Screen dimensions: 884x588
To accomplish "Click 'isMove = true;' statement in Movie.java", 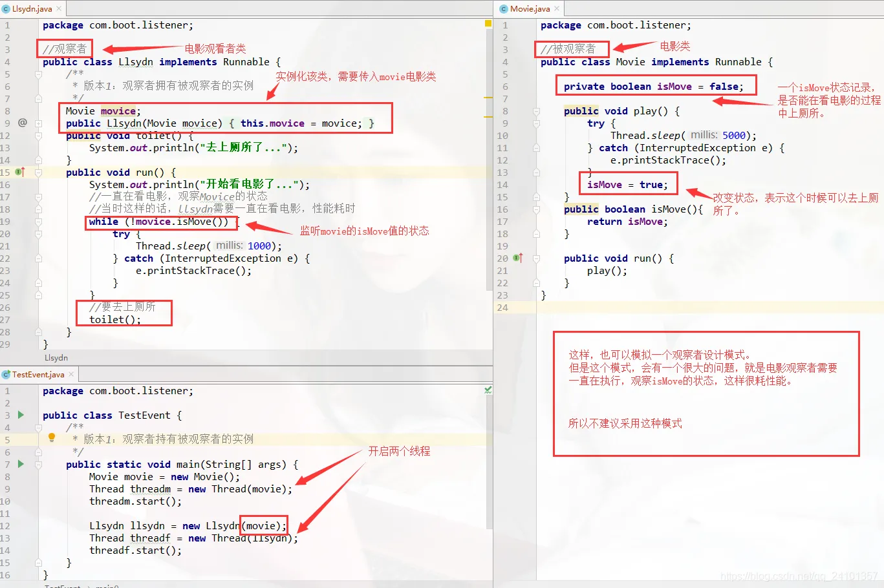I will pos(627,184).
